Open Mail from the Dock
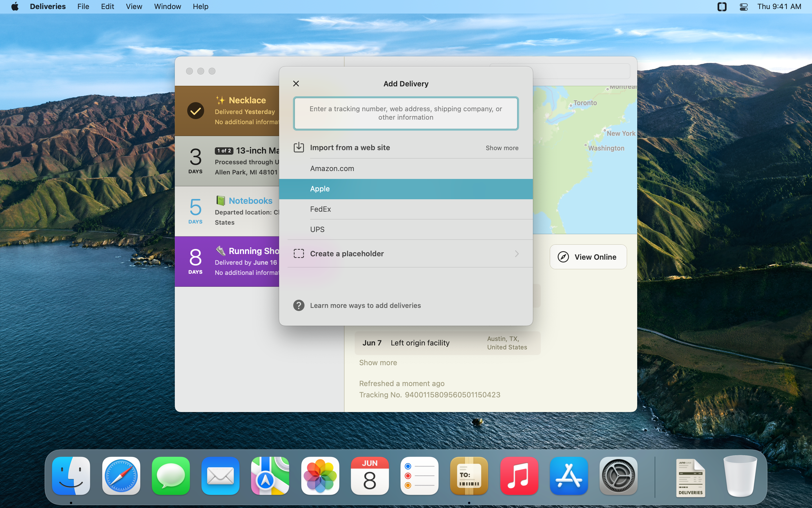Screen dimensions: 812x508 coord(220,476)
